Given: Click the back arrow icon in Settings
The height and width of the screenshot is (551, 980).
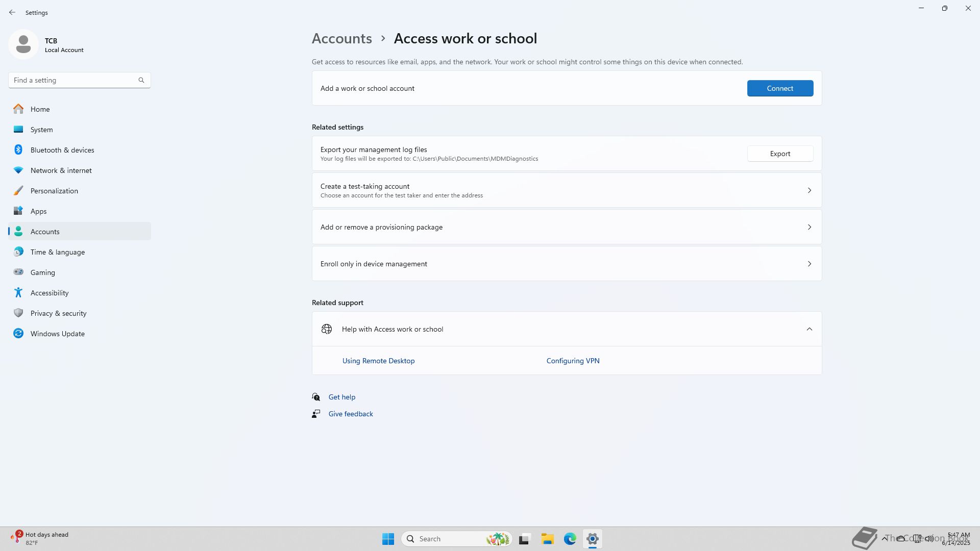Looking at the screenshot, I should [12, 12].
